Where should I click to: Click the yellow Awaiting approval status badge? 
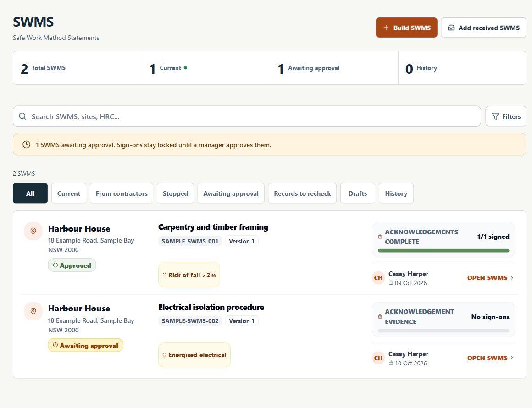tap(85, 345)
